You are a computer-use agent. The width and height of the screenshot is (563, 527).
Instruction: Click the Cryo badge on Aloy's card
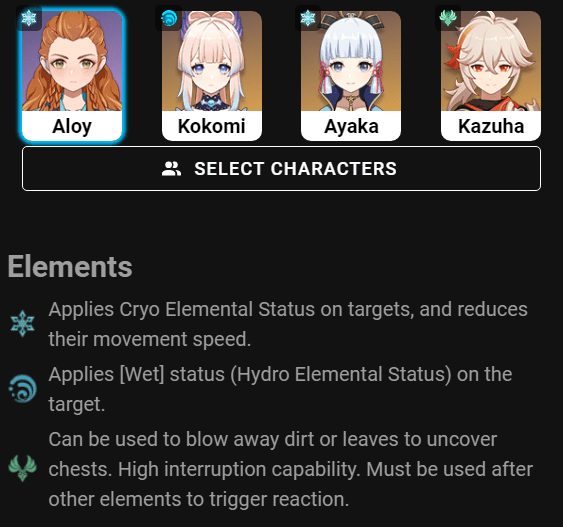pos(29,18)
